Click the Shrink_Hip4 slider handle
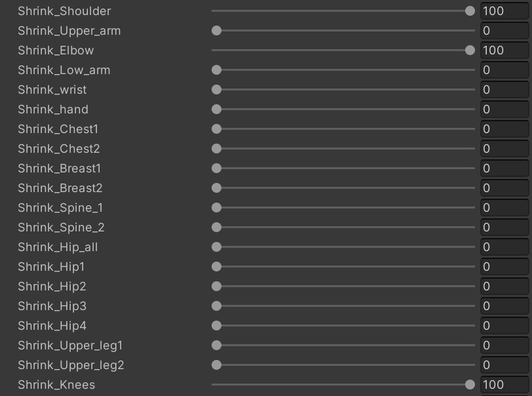 click(x=217, y=326)
